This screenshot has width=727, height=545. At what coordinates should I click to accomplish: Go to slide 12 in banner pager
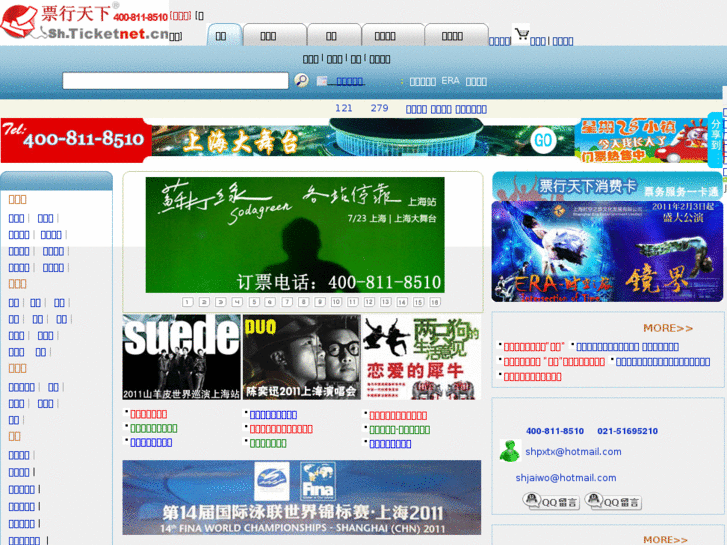point(369,302)
